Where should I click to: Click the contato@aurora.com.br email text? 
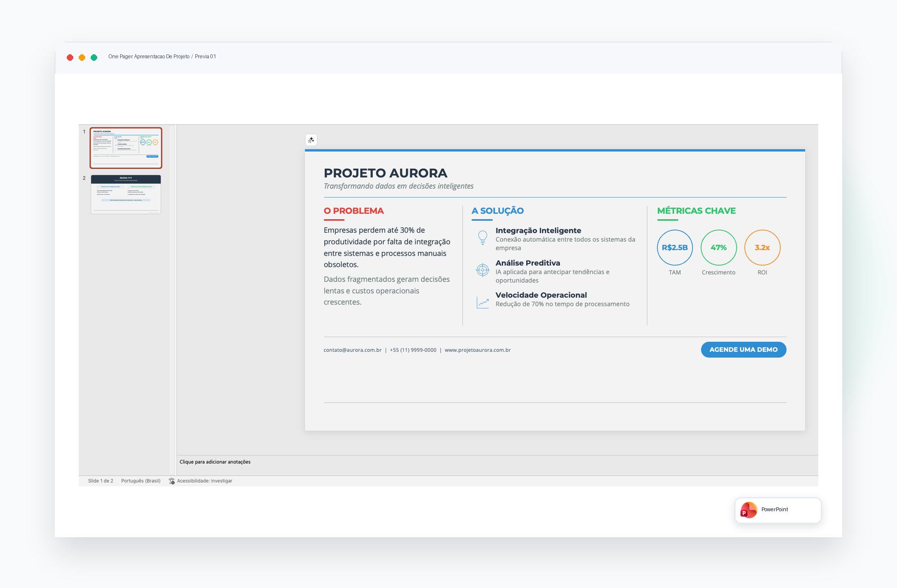point(352,350)
